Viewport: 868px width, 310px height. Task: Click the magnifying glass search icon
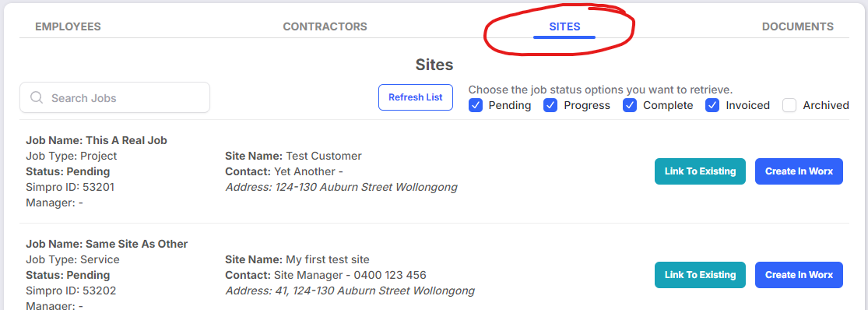37,98
